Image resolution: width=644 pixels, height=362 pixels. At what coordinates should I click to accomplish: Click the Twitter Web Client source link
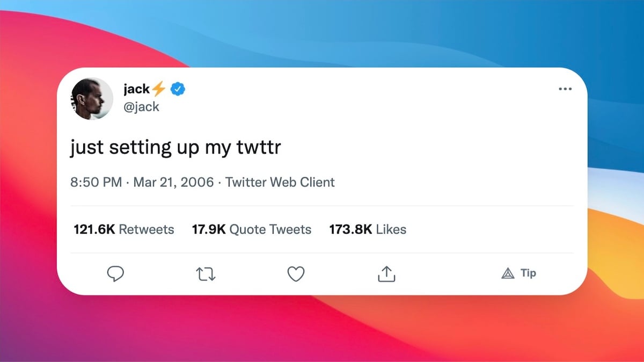point(280,182)
